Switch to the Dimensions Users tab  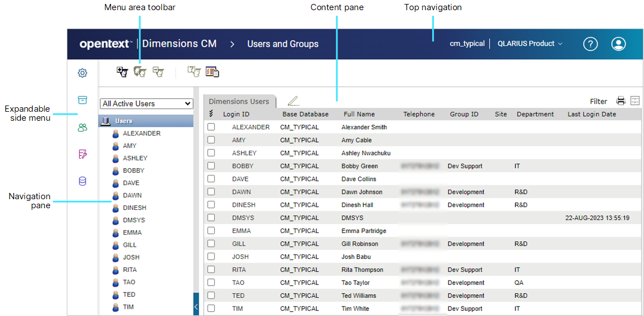(239, 102)
